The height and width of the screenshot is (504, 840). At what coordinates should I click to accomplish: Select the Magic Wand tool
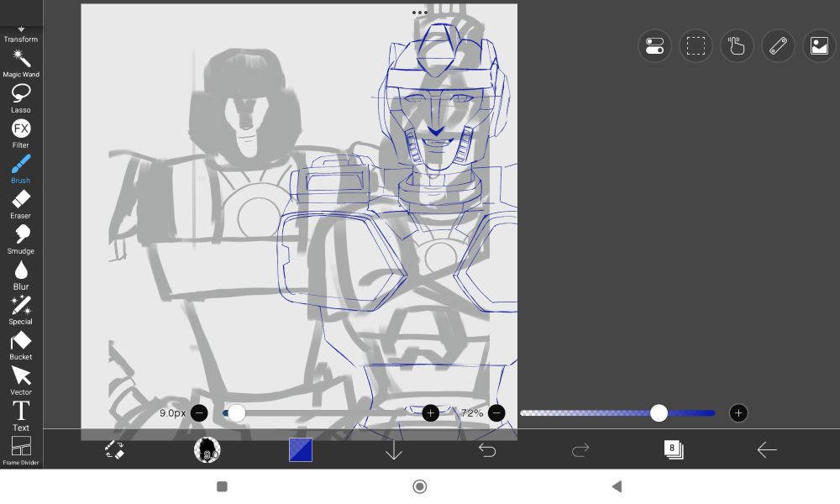(x=21, y=64)
